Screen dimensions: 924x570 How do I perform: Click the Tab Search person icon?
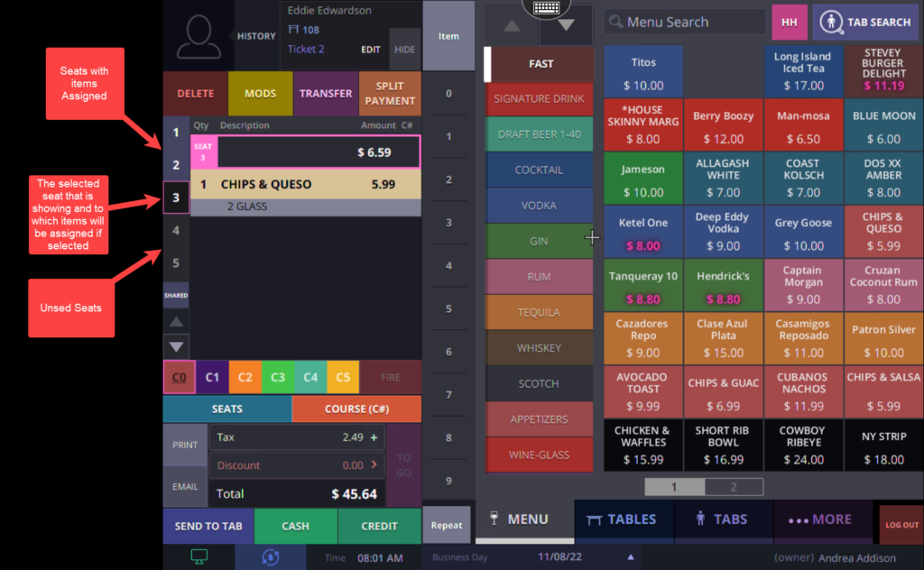click(x=831, y=23)
